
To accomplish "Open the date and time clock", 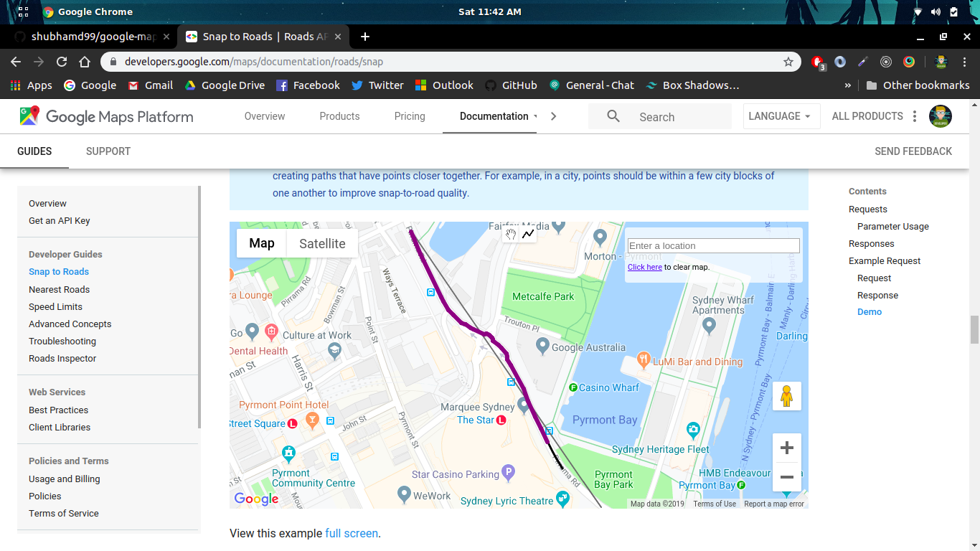I will pos(489,11).
